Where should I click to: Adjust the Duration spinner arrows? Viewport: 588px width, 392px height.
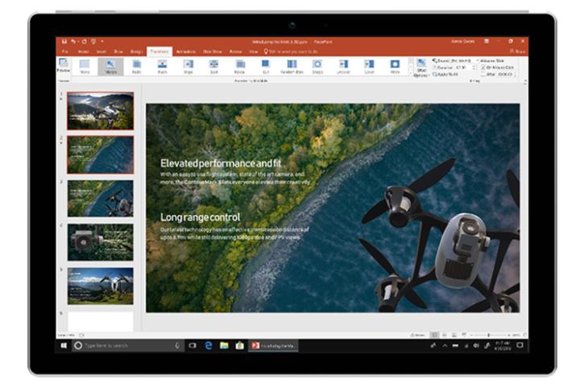point(474,68)
